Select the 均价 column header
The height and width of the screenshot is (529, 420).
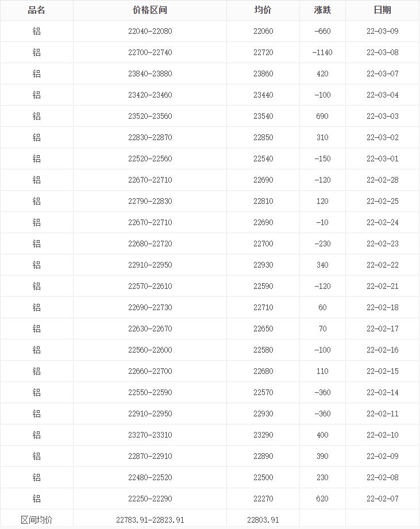coord(263,10)
